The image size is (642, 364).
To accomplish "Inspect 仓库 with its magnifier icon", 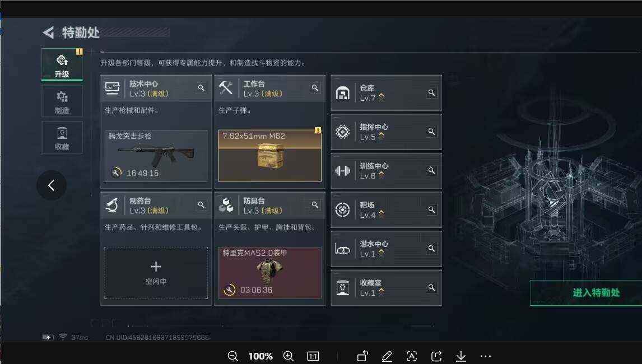I will click(431, 93).
